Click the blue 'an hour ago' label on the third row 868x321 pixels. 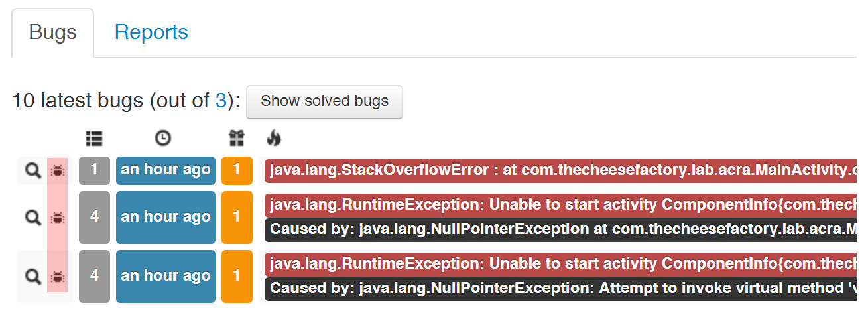(166, 276)
